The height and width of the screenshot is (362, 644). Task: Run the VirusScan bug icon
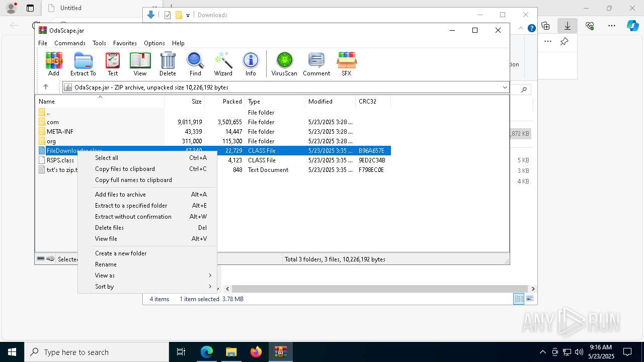coord(284,64)
